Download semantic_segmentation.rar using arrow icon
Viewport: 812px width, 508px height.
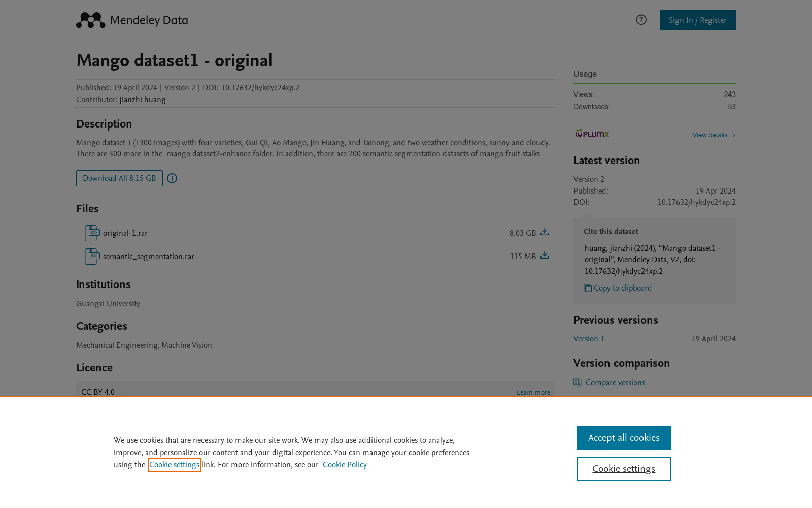click(545, 256)
